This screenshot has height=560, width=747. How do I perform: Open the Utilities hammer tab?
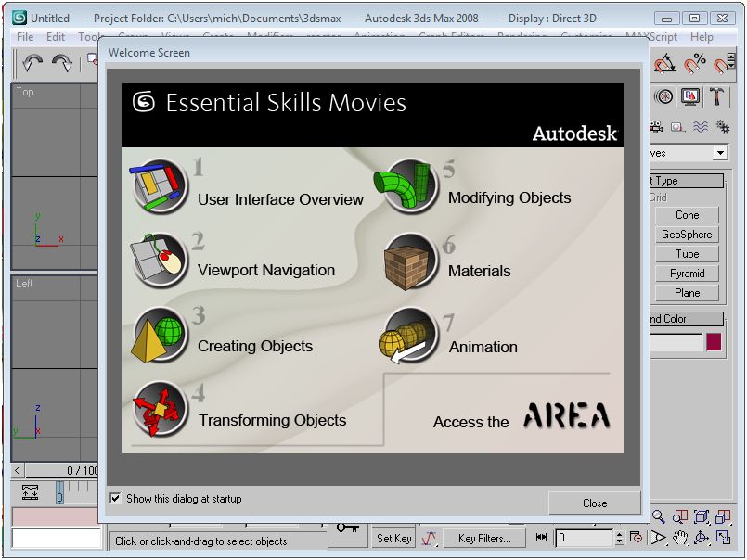coord(716,96)
